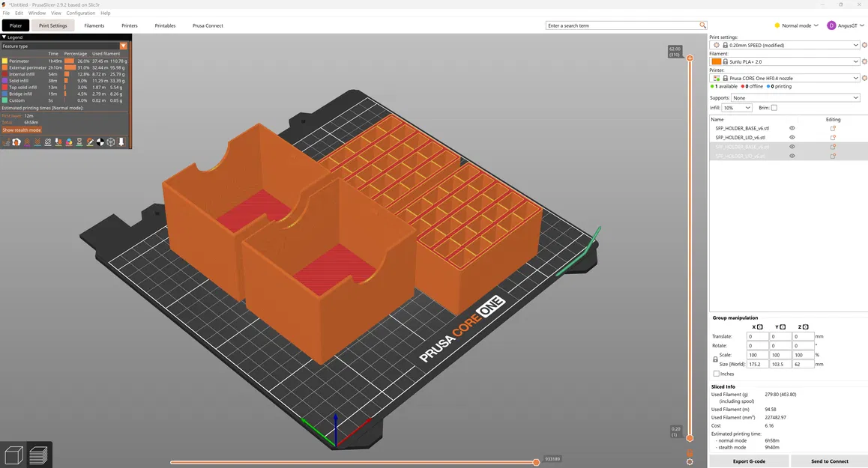The image size is (868, 468).
Task: Open the File menu
Action: click(6, 13)
